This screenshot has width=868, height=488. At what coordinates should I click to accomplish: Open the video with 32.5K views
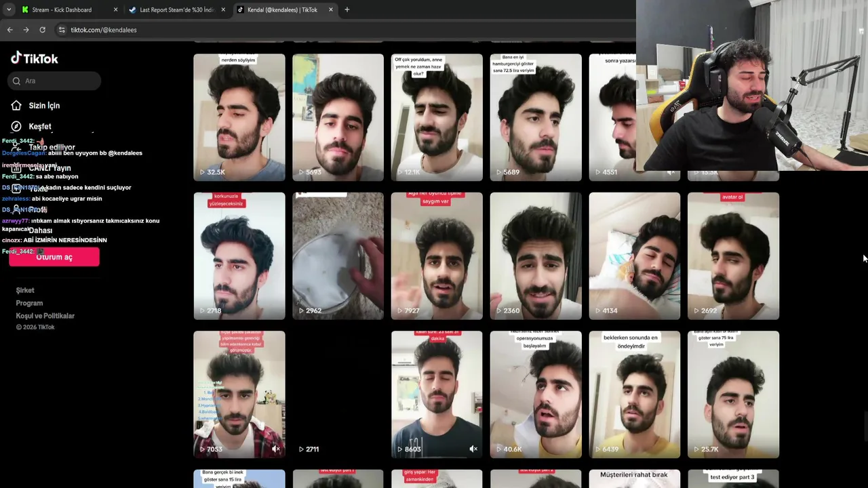point(239,117)
